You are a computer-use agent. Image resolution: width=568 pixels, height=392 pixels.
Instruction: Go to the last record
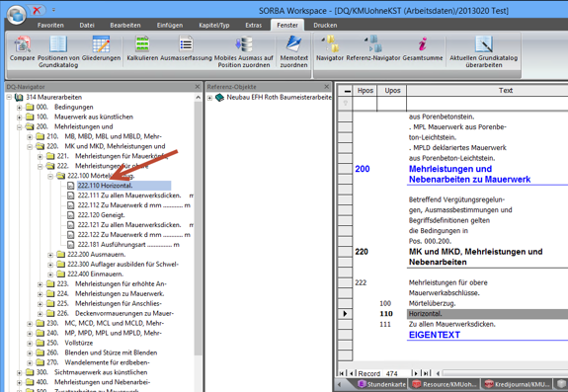point(427,373)
